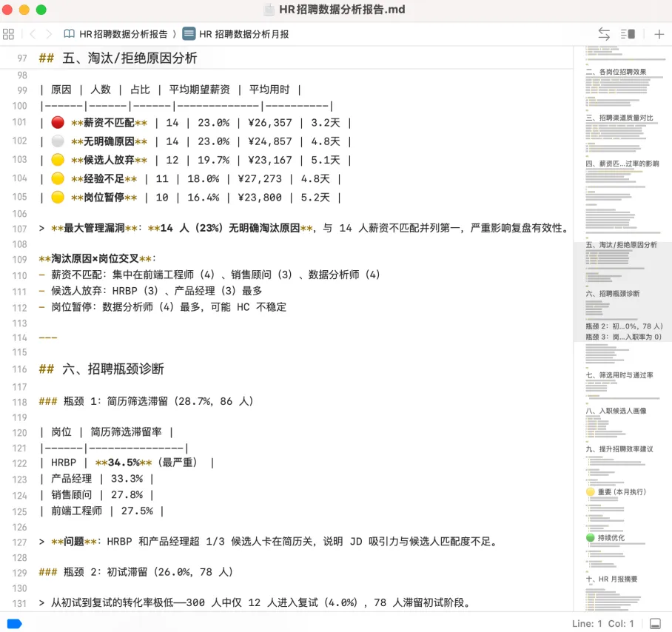Go back with the left chevron

[x=32, y=34]
